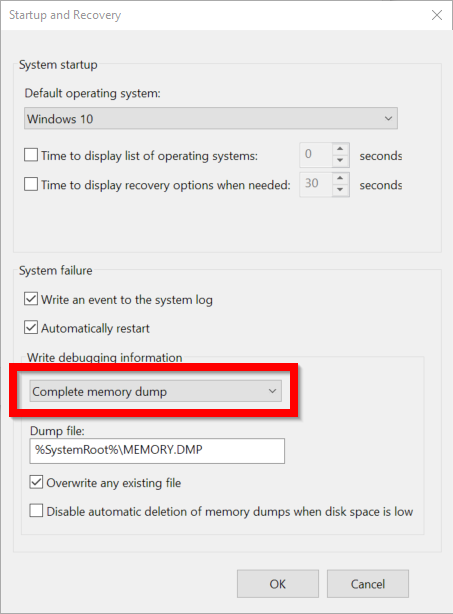
Task: Enable Disable automatic deletion of memory dumps
Action: [36, 511]
